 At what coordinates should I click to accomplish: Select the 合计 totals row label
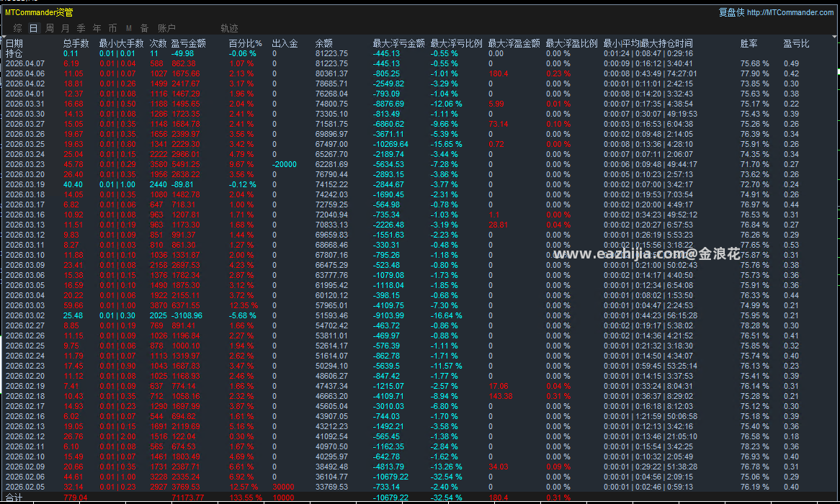click(x=14, y=498)
